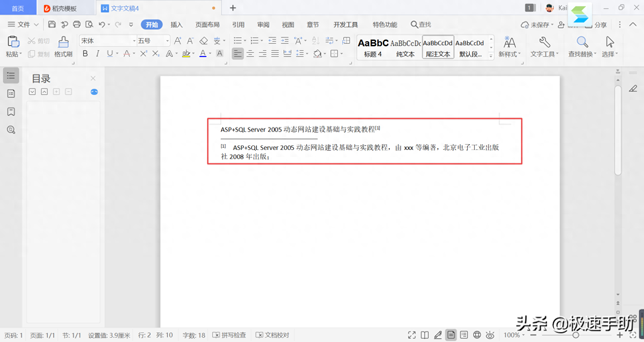Click the Paste clipboard icon
Screen dimensions: 644x342
click(13, 42)
